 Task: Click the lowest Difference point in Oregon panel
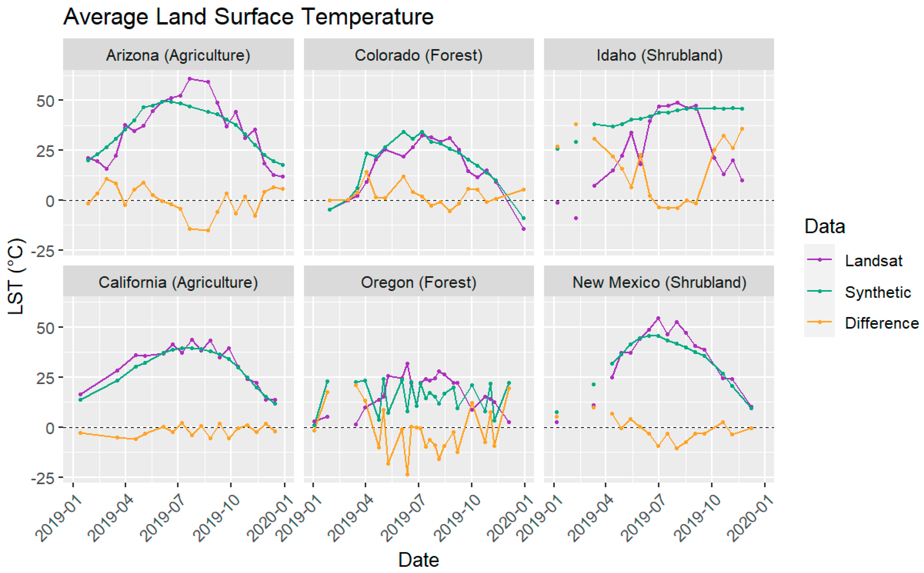click(407, 474)
